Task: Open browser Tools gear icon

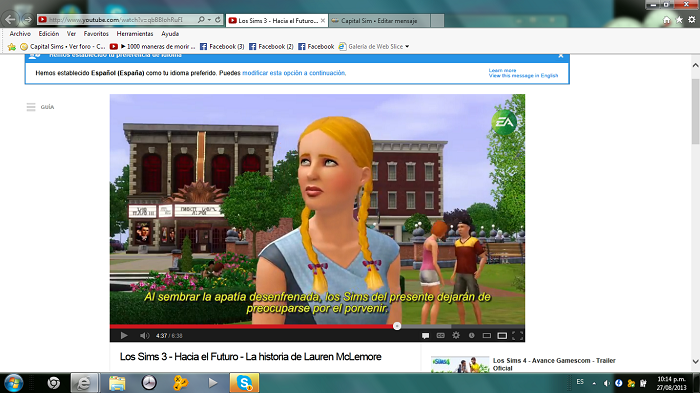Action: tap(692, 20)
